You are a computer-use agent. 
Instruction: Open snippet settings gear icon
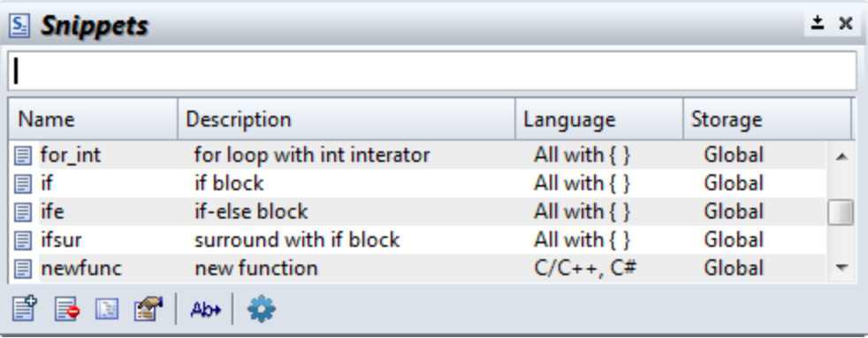262,309
